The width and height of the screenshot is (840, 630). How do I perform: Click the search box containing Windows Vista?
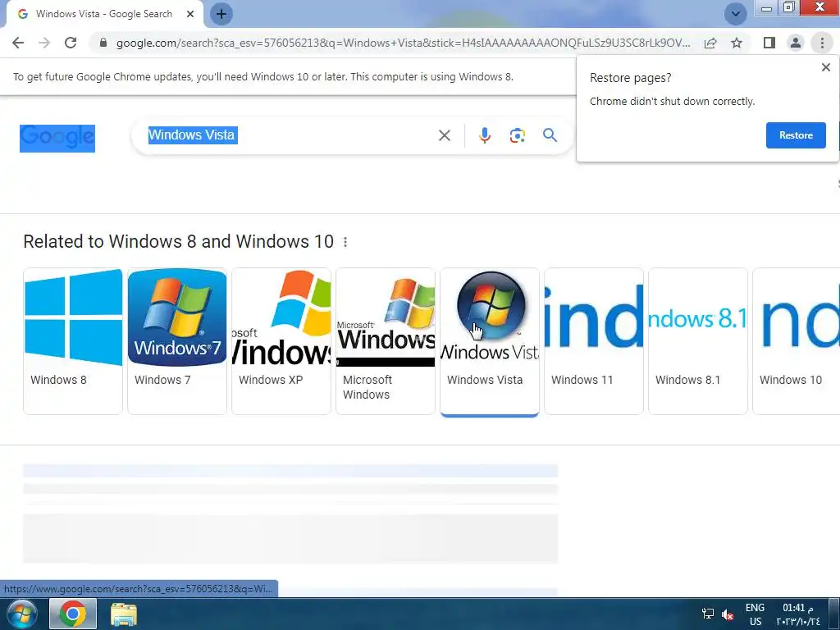pos(290,135)
